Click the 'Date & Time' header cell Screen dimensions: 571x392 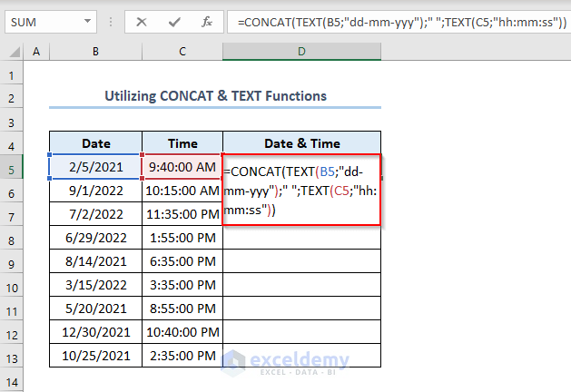(x=301, y=143)
